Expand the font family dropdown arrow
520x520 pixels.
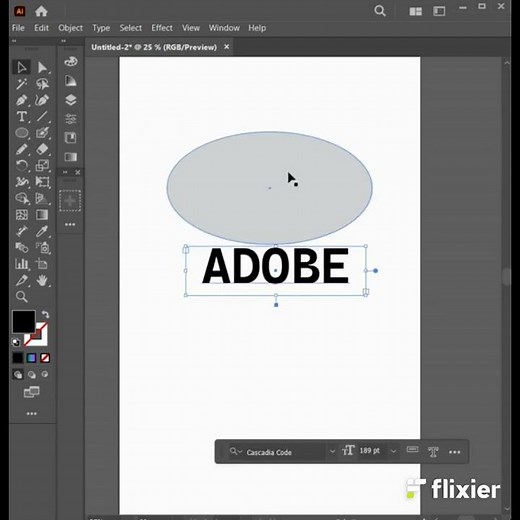pos(332,451)
